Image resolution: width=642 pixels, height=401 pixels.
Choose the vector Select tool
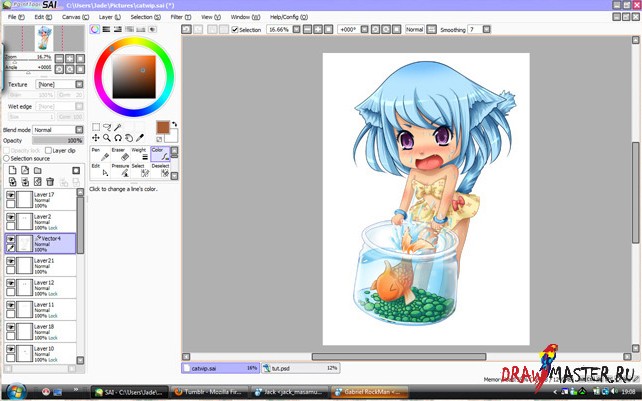[140, 170]
